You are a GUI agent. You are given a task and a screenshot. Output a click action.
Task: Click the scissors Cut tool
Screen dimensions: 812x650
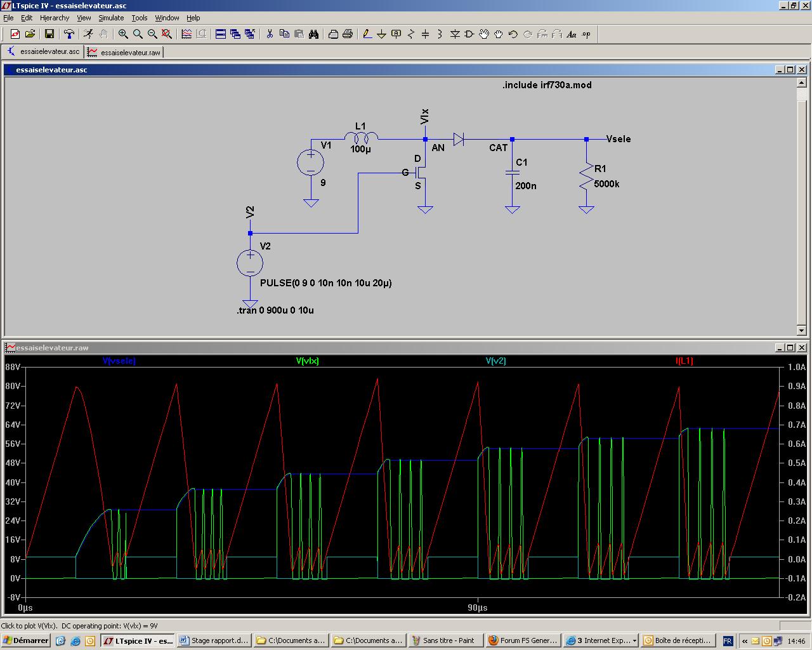[270, 34]
